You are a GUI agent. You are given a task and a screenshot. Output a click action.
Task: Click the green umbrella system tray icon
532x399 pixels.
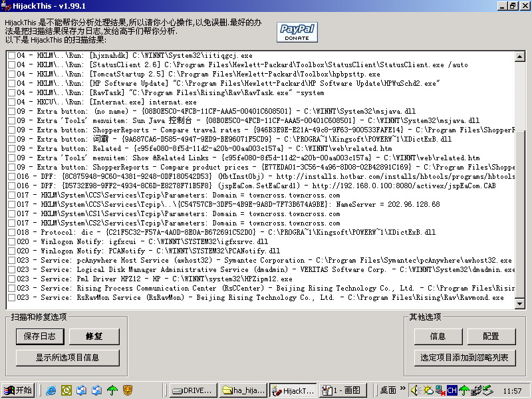(x=464, y=390)
